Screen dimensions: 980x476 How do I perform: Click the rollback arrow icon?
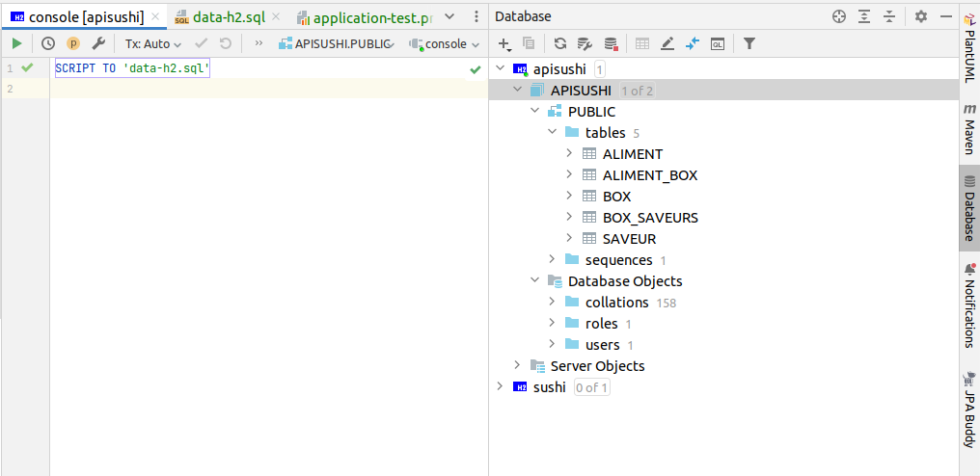pos(225,43)
